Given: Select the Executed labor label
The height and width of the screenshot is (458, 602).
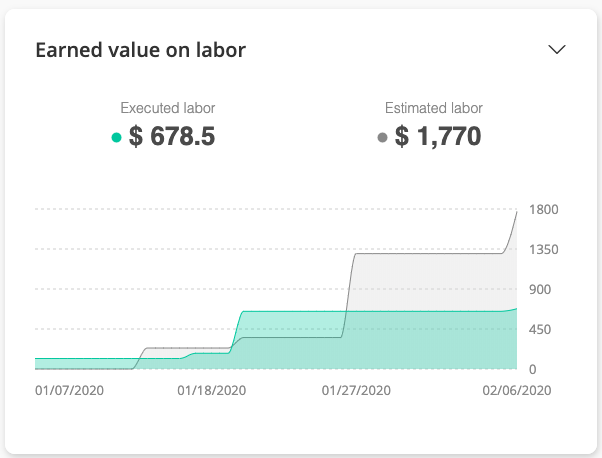Looking at the screenshot, I should (x=168, y=108).
